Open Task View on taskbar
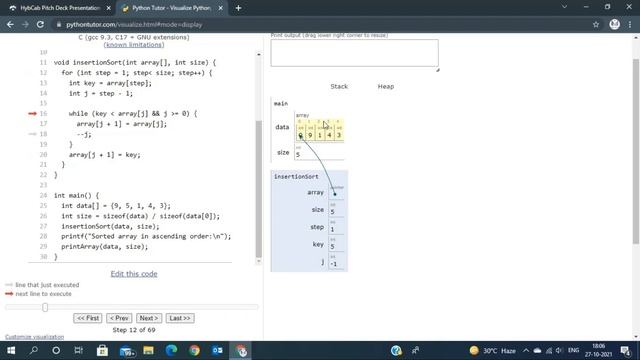This screenshot has height=360, width=640. point(79,351)
